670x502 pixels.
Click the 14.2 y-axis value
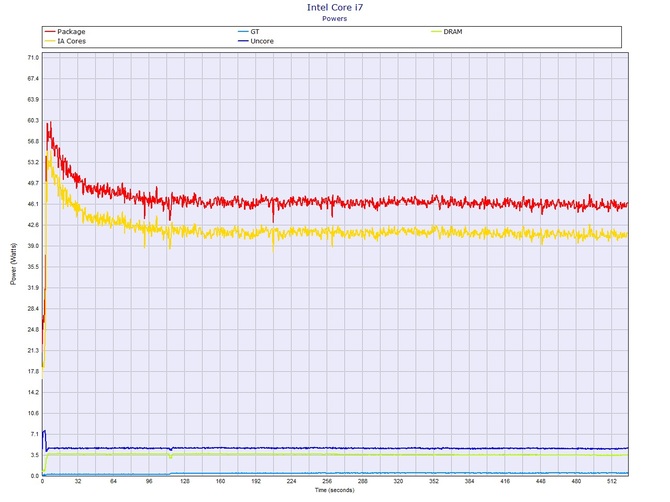tap(33, 393)
